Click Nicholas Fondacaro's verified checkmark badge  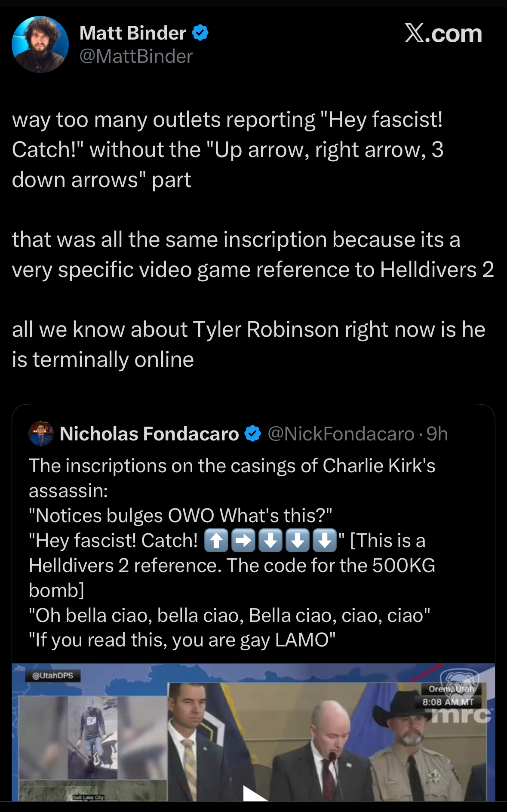pos(253,434)
